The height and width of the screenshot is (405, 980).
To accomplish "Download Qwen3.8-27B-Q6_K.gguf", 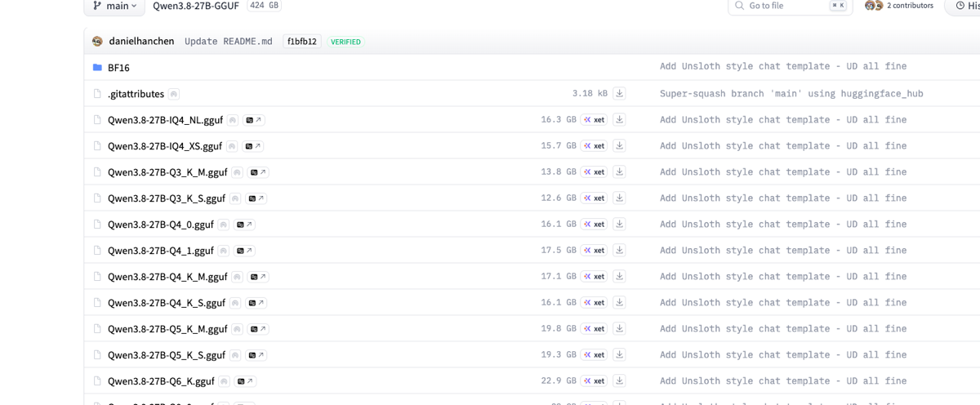I will [619, 381].
